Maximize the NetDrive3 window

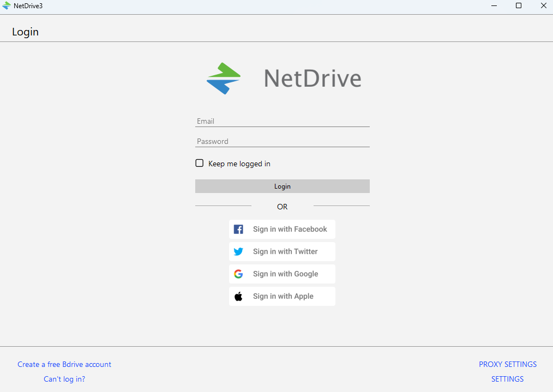pyautogui.click(x=519, y=6)
